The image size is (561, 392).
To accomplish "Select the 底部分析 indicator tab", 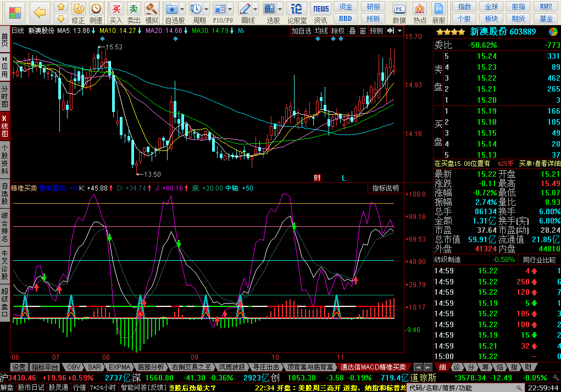I will (151, 367).
